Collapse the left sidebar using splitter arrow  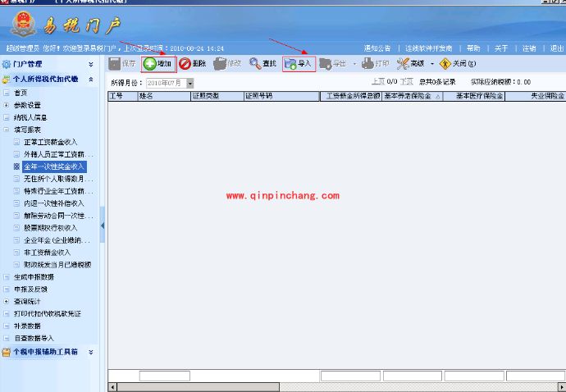[x=103, y=225]
